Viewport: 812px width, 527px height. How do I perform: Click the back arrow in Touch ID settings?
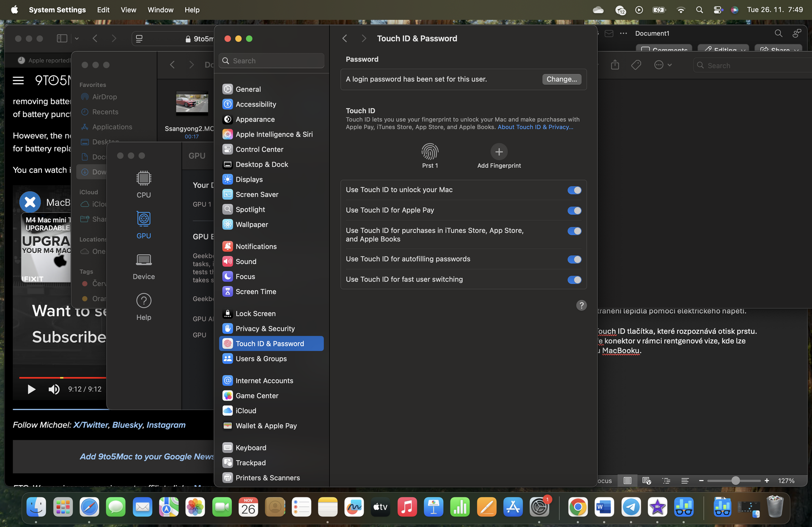[345, 38]
